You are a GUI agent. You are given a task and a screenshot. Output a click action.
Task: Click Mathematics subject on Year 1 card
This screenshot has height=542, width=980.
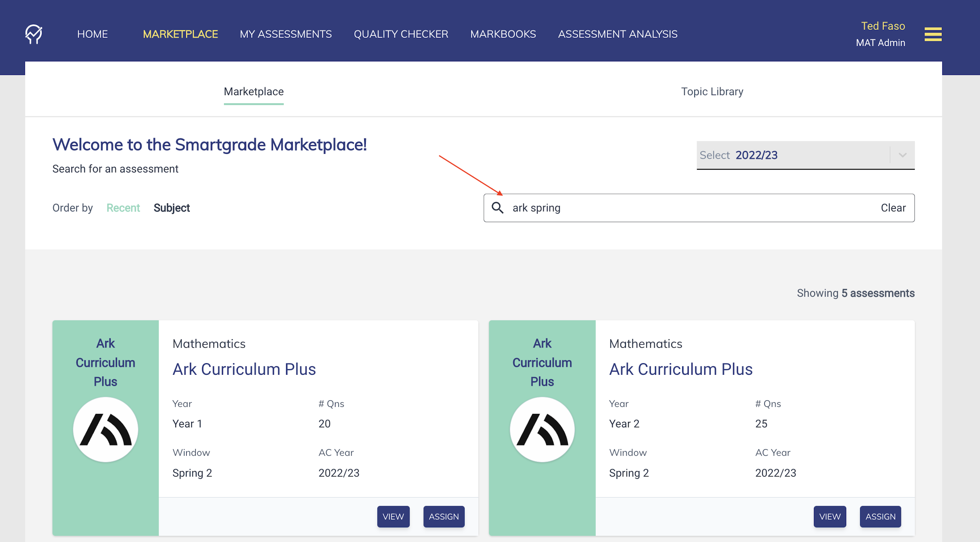pyautogui.click(x=209, y=344)
